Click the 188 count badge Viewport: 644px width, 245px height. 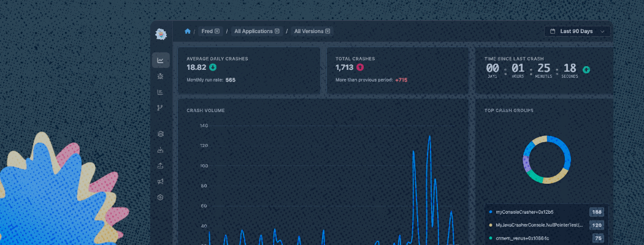[596, 212]
